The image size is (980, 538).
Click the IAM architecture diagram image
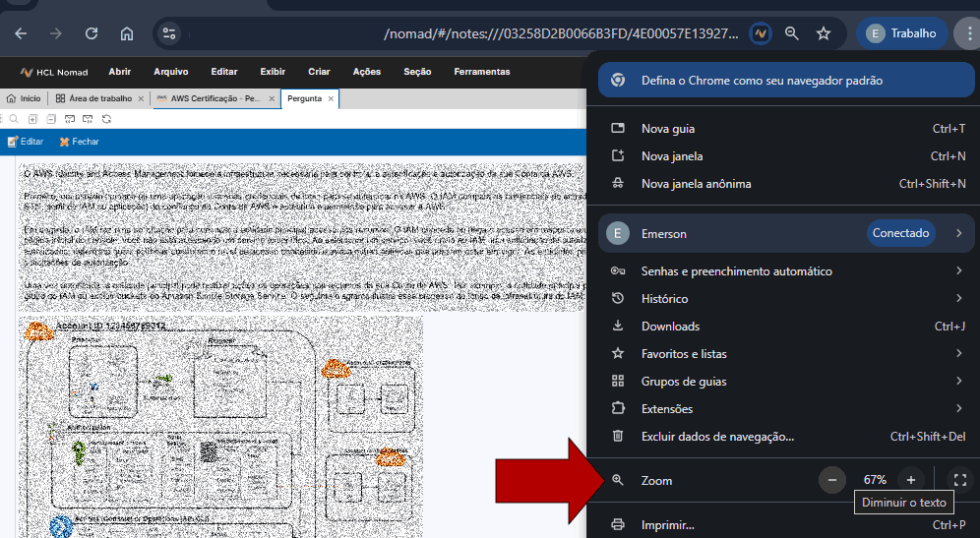click(x=220, y=428)
